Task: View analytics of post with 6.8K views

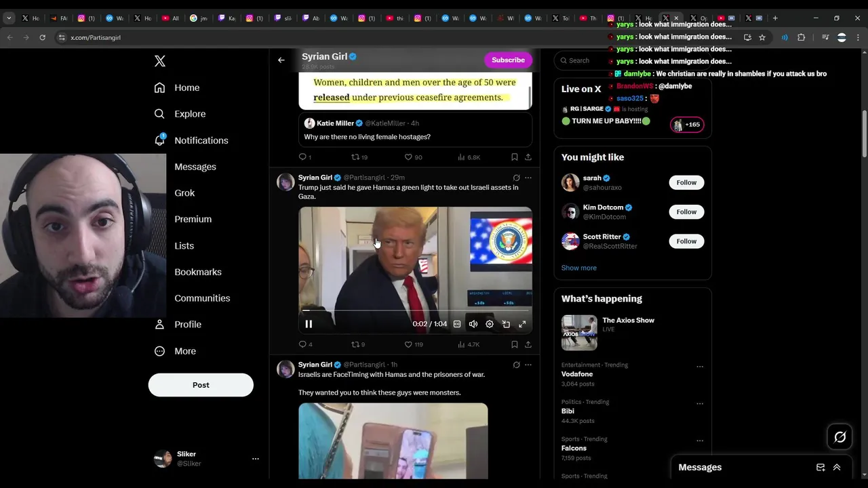Action: [x=469, y=157]
